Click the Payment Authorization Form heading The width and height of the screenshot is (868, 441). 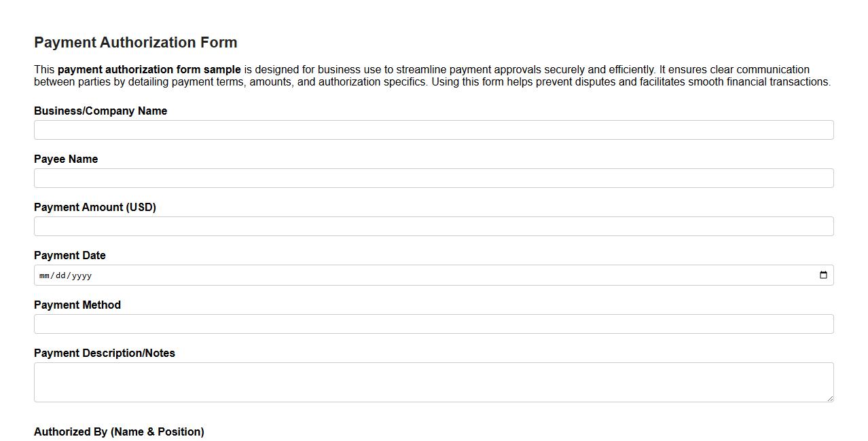135,42
